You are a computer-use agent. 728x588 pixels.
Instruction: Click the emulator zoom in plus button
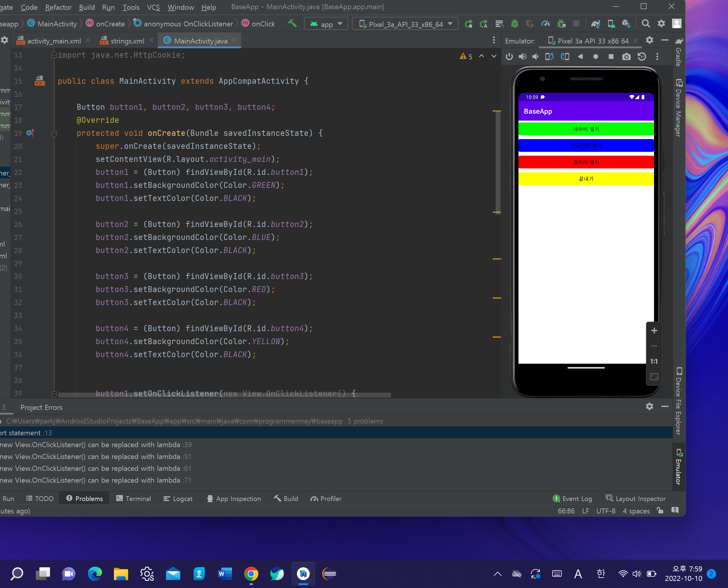tap(654, 331)
